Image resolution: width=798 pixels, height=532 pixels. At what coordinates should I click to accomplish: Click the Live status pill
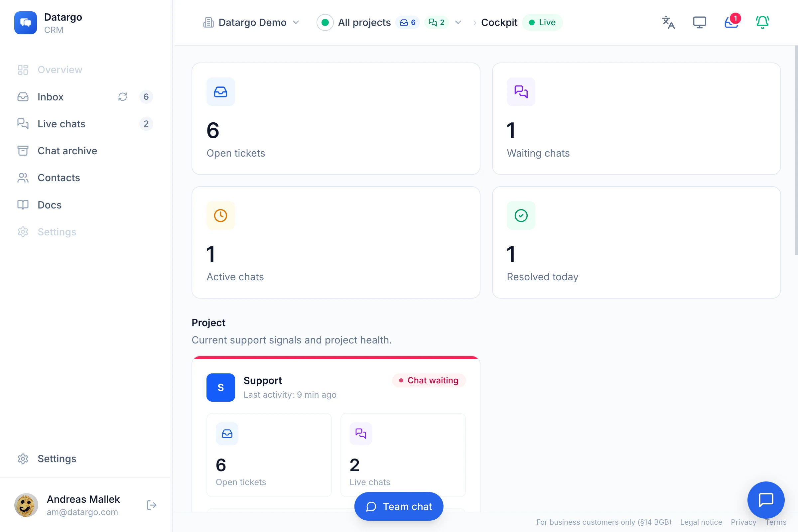click(542, 22)
